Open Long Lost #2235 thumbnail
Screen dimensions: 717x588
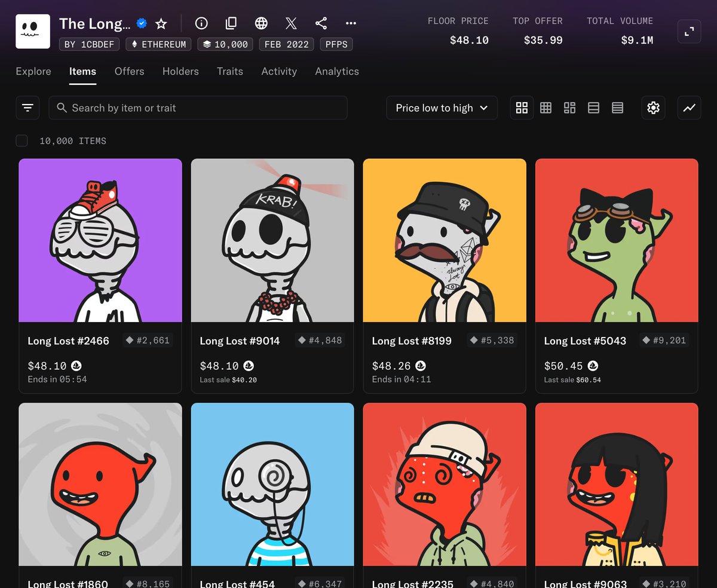[445, 484]
